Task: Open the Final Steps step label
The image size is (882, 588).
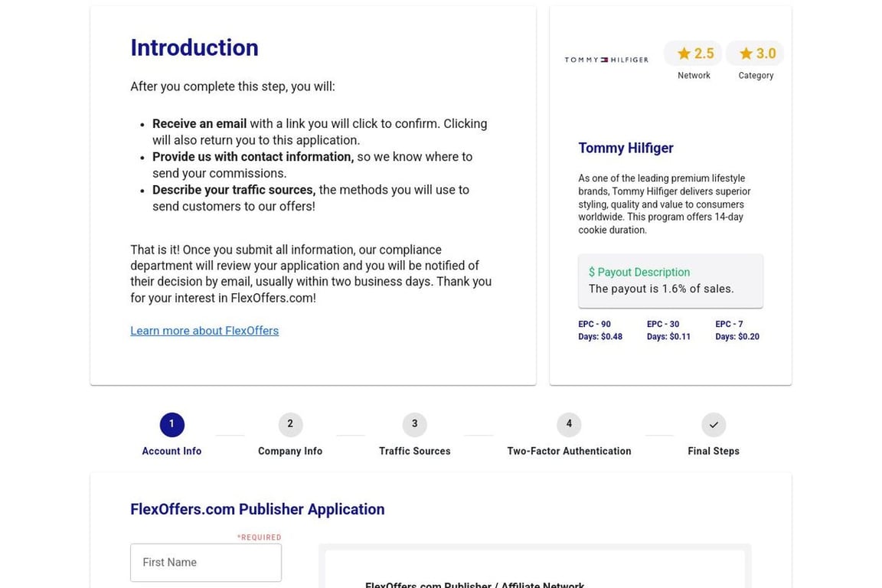Action: click(x=714, y=451)
